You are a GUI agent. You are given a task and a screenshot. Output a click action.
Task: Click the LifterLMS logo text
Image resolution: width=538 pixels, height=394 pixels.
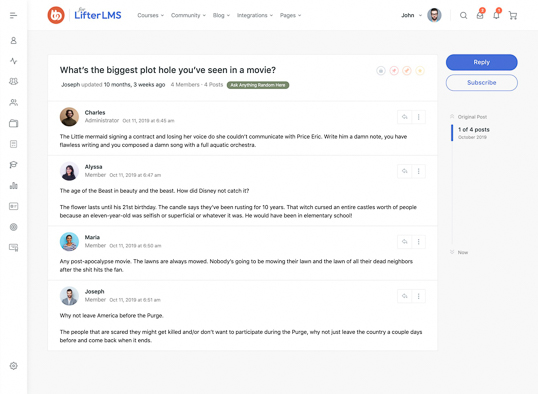tap(98, 14)
